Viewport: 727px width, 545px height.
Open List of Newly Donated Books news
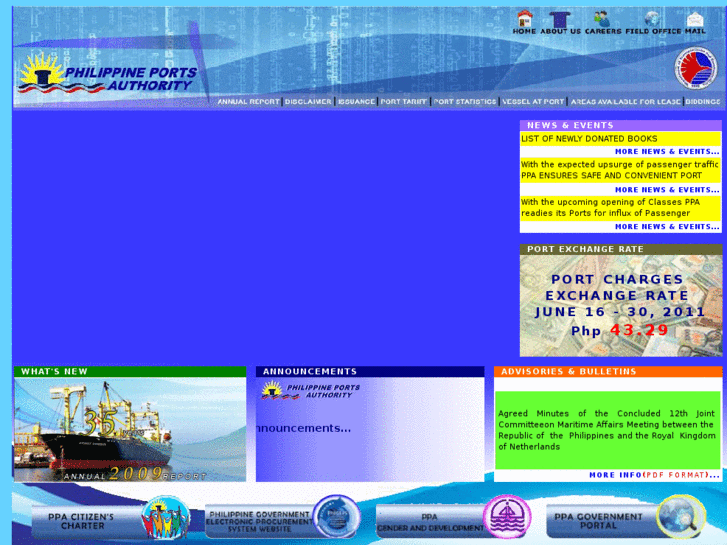point(589,139)
